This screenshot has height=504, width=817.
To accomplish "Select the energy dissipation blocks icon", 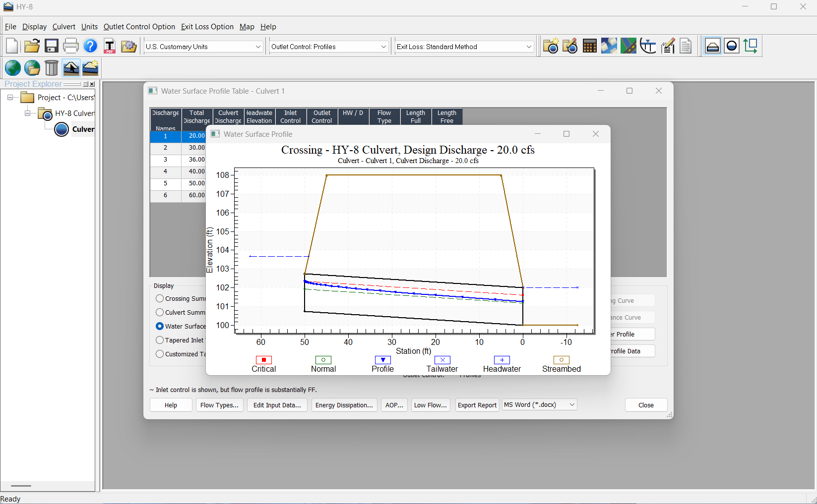I will pos(609,46).
